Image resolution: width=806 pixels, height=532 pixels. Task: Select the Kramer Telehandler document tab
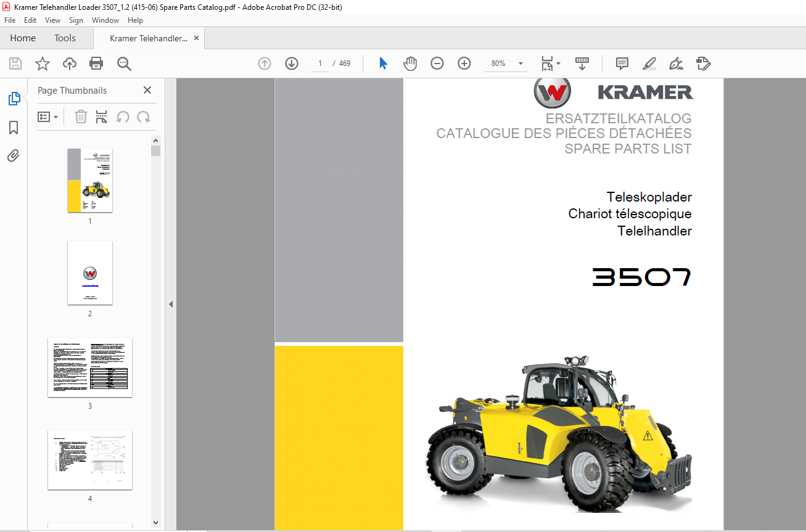(x=149, y=38)
